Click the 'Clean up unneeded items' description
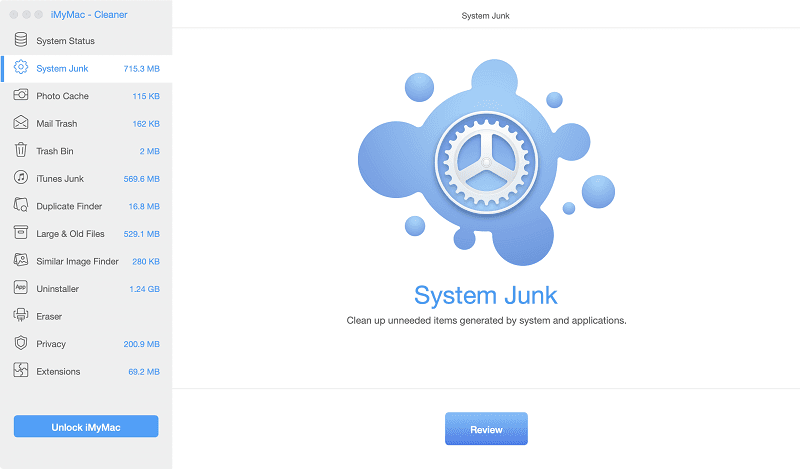800x469 pixels. [x=486, y=320]
